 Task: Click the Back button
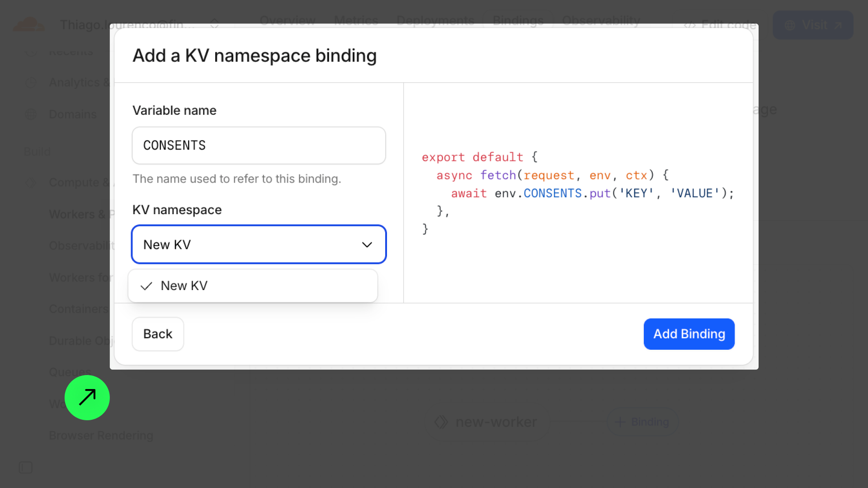click(158, 334)
